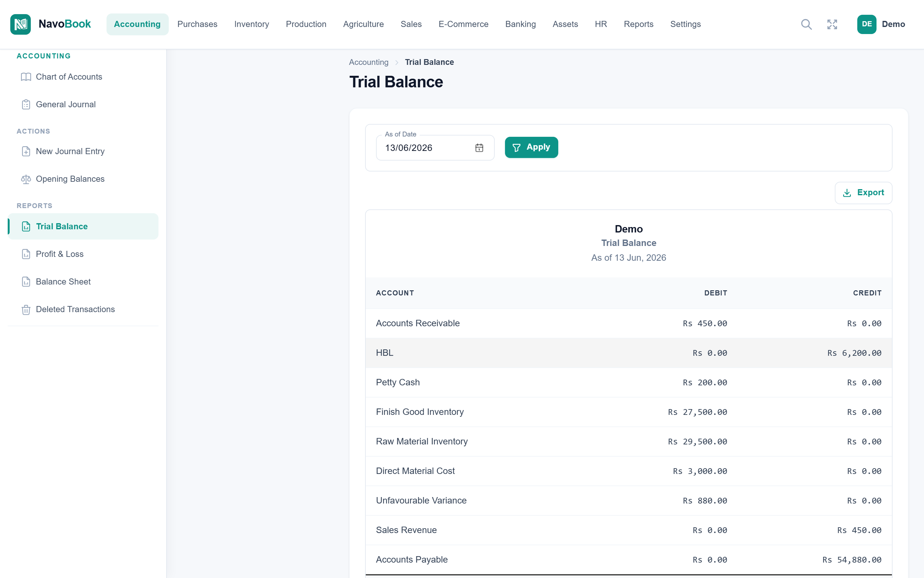This screenshot has height=578, width=924.
Task: Click the DE user avatar
Action: point(866,24)
